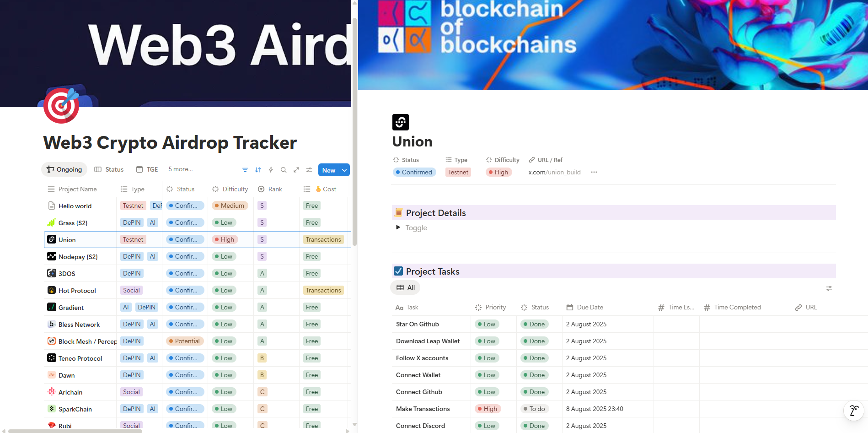Open Union's High difficulty dropdown
Viewport: 868px width, 433px height.
tap(498, 172)
